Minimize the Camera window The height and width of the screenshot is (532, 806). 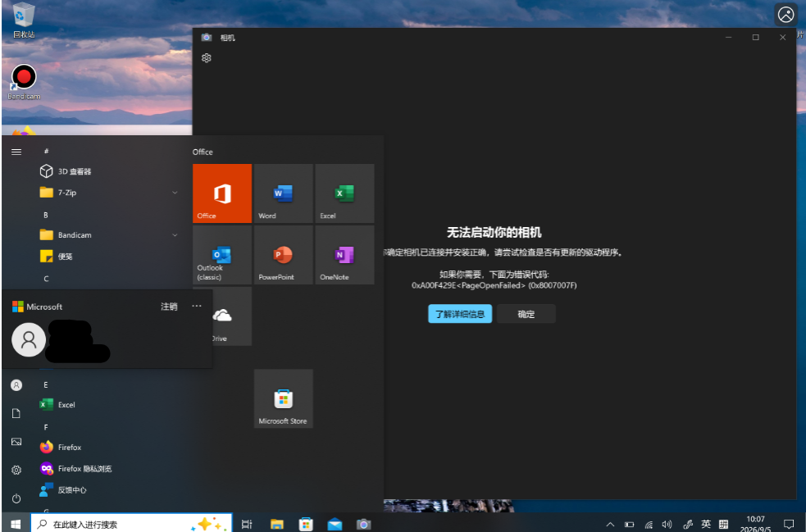728,37
